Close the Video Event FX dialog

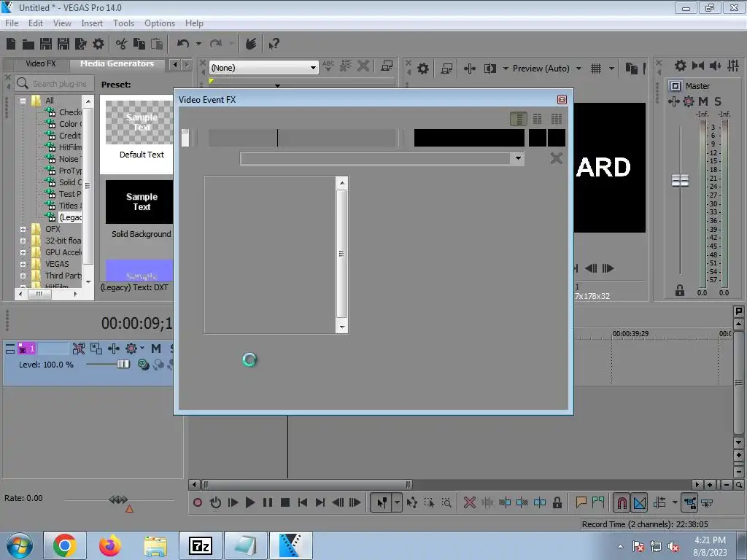[562, 99]
